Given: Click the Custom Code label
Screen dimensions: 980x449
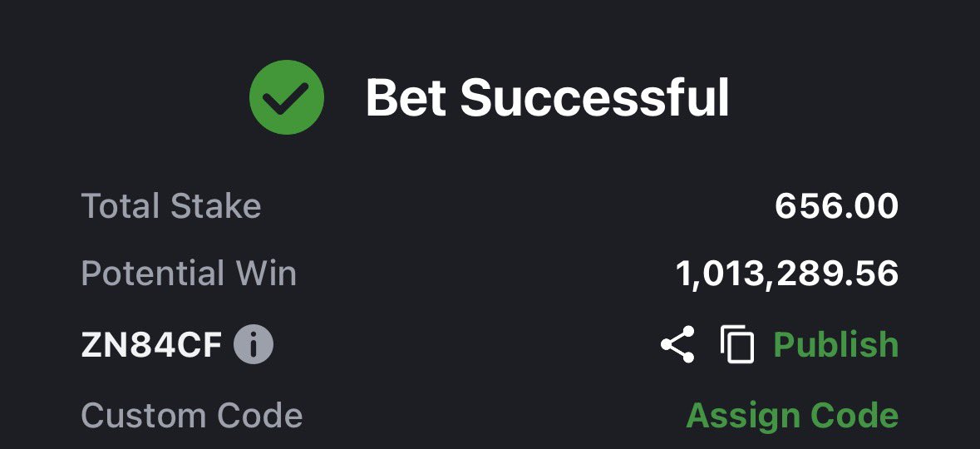Looking at the screenshot, I should tap(192, 415).
